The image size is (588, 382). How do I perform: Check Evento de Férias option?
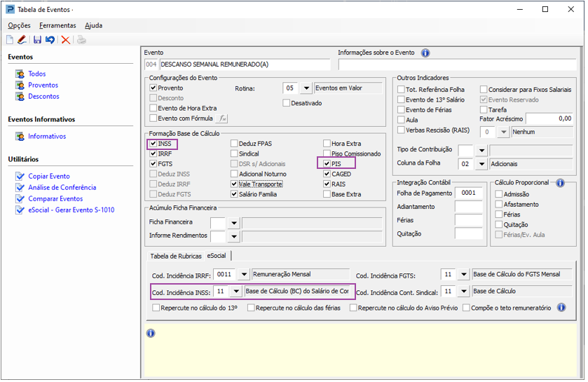click(401, 110)
